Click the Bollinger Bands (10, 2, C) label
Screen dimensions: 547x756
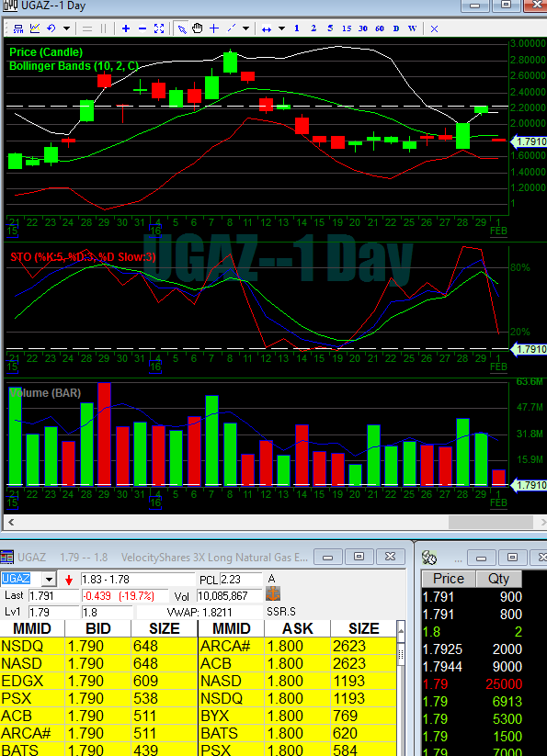74,66
